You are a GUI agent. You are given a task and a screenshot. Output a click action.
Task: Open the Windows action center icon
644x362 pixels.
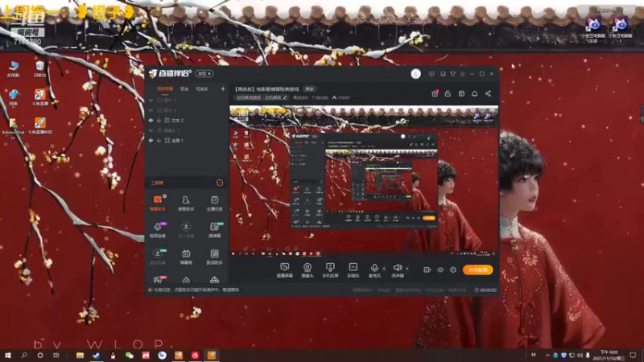click(633, 355)
